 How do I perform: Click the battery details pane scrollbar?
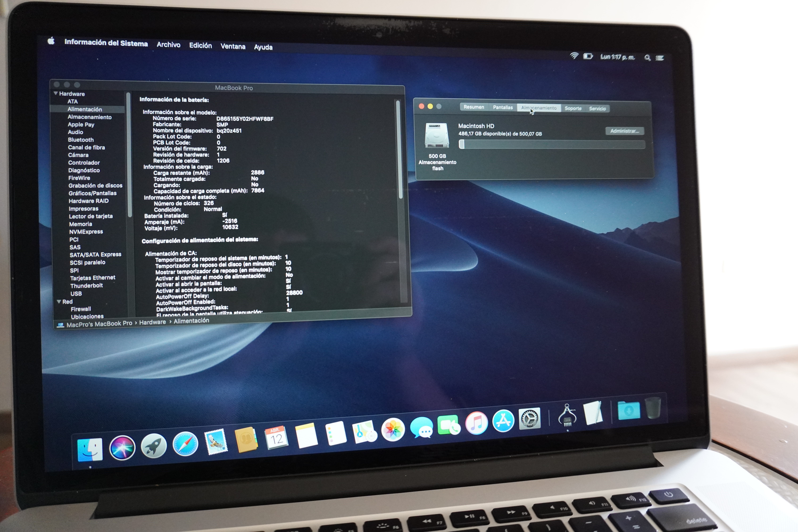399,149
